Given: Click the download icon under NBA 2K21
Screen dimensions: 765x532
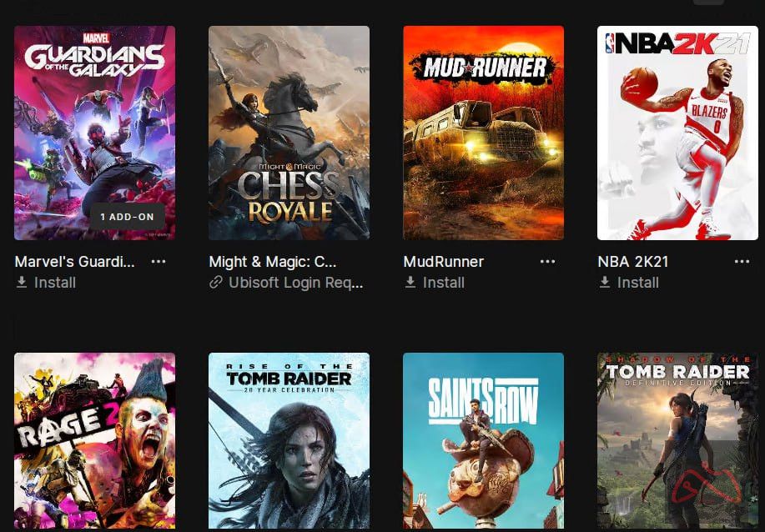Looking at the screenshot, I should (x=605, y=283).
